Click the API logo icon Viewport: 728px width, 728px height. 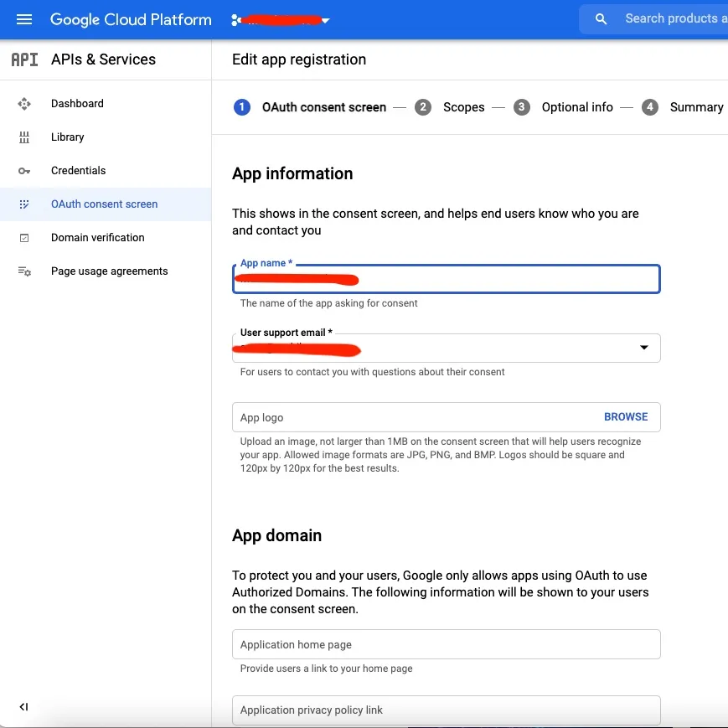click(24, 59)
